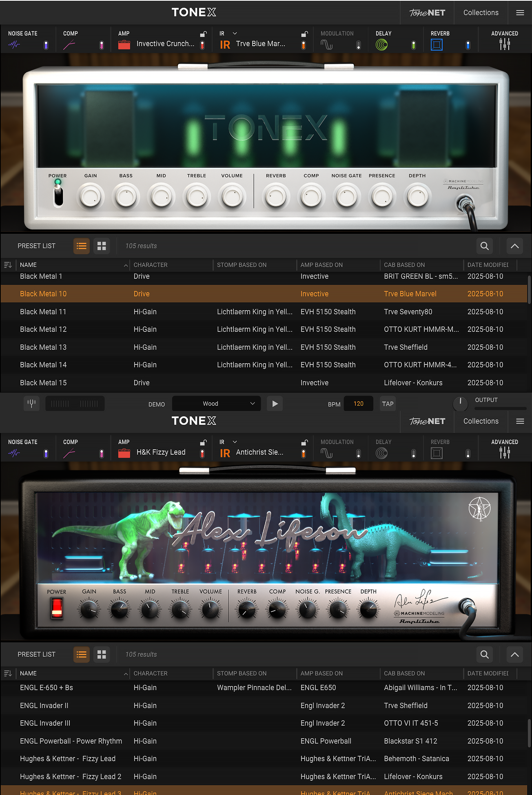The image size is (532, 795).
Task: Search presets in the top preset list
Action: coord(485,246)
